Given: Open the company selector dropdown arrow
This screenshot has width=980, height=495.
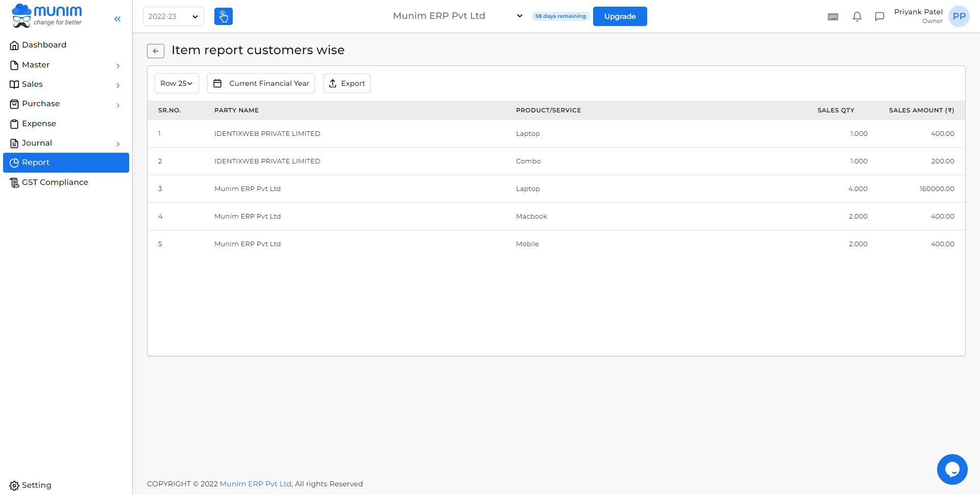Looking at the screenshot, I should click(x=520, y=16).
